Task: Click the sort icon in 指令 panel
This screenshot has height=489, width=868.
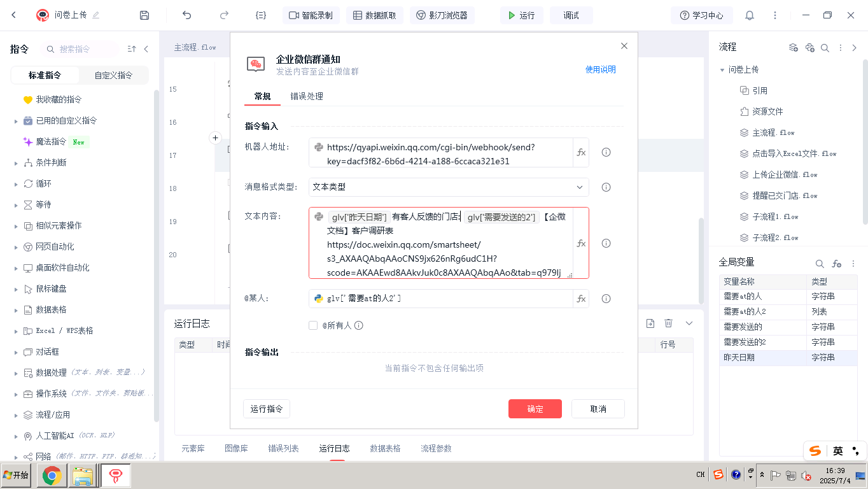Action: click(x=132, y=49)
